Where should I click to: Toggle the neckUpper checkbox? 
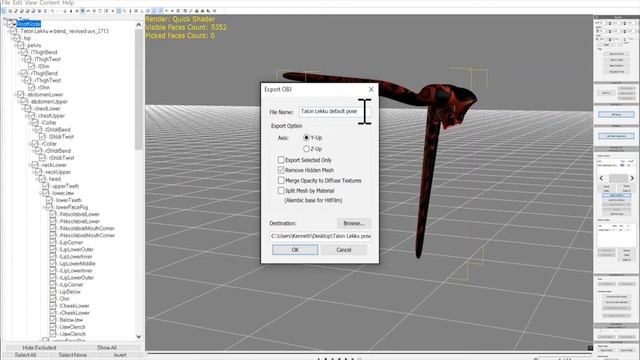(38, 172)
